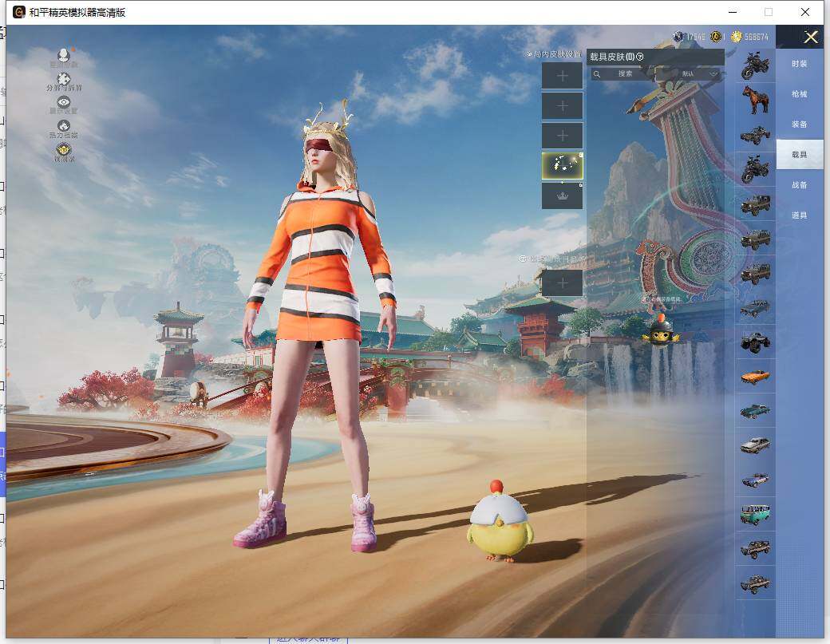830x644 pixels.
Task: Open the 分解与拆解 disassemble icon
Action: coord(64,81)
